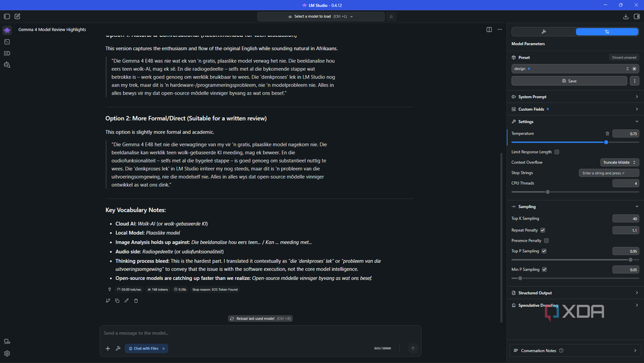Collapse the Settings section
Image resolution: width=644 pixels, height=363 pixels.
tap(575, 122)
